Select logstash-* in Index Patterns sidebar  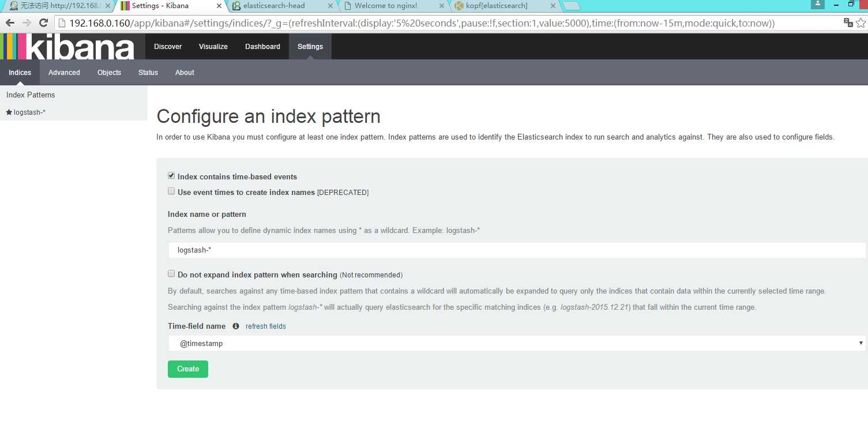pos(29,112)
